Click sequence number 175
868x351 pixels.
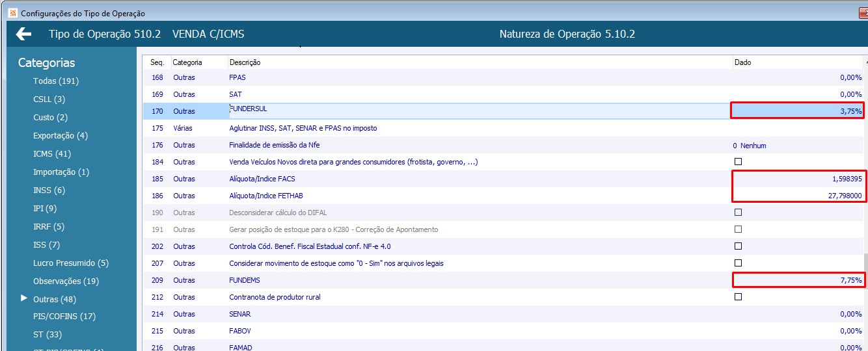(x=157, y=128)
